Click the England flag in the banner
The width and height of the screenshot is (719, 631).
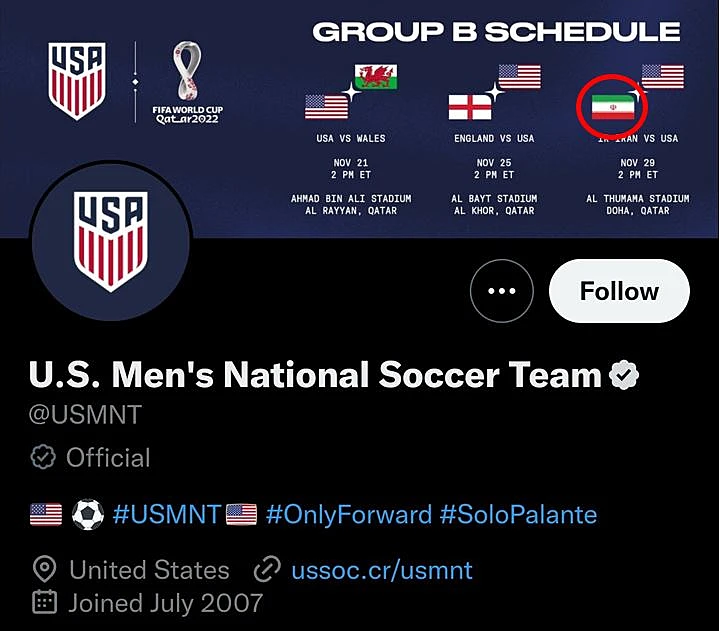click(x=469, y=106)
